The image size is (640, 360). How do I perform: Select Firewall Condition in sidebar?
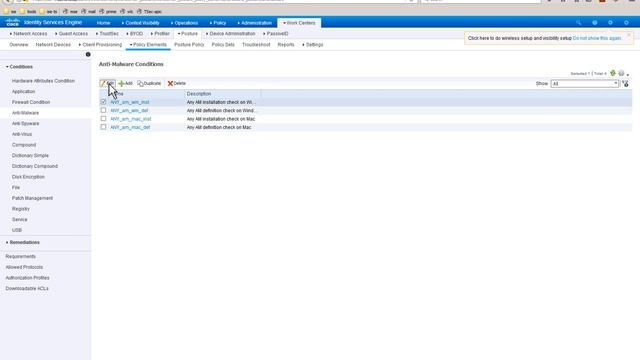(x=31, y=102)
